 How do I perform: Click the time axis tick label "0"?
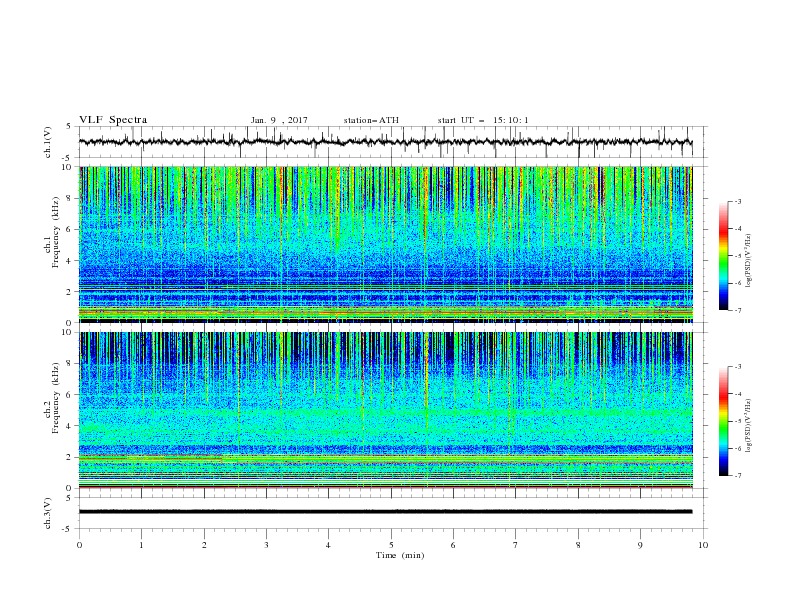pyautogui.click(x=79, y=545)
